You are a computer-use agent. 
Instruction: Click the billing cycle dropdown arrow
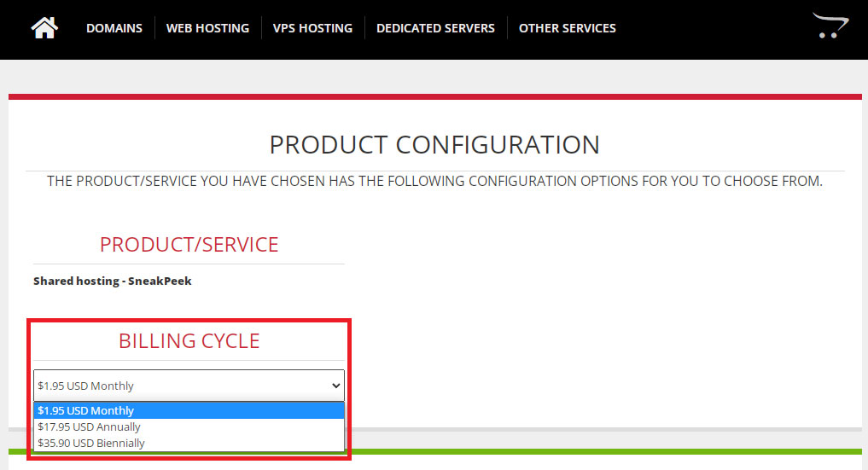pos(335,386)
